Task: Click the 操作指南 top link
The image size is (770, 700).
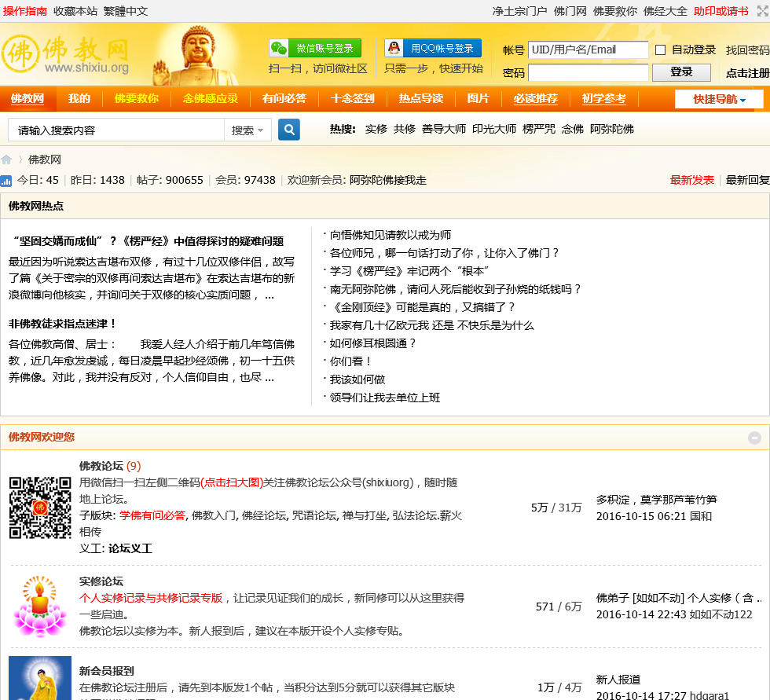Action: point(24,11)
